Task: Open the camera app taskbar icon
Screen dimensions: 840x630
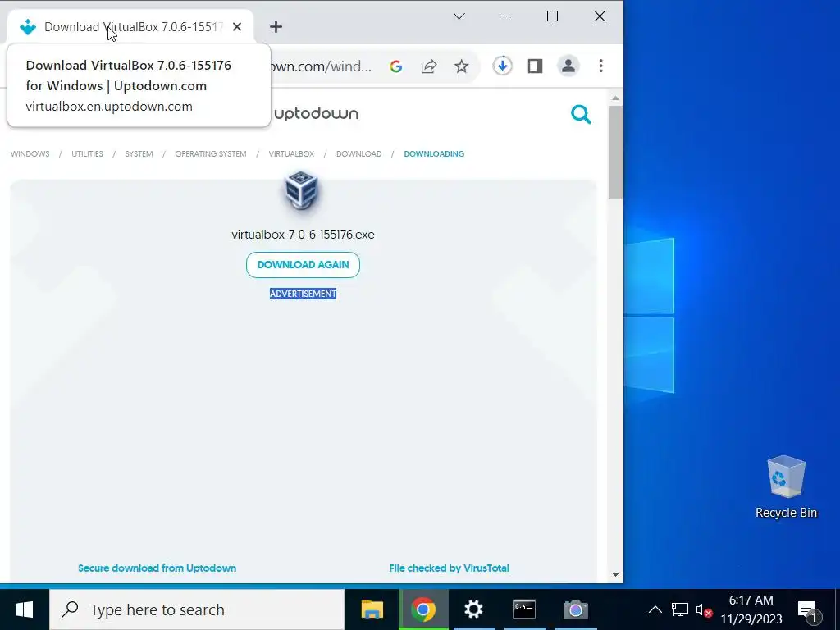Action: 575,609
